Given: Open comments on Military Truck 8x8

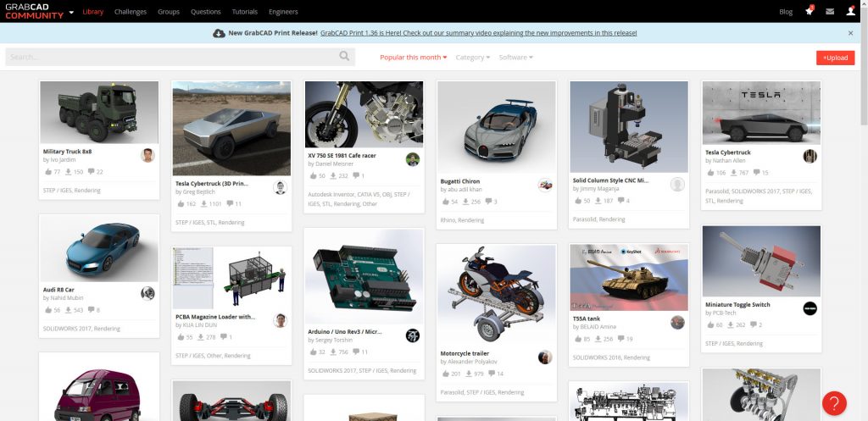Looking at the screenshot, I should (92, 171).
